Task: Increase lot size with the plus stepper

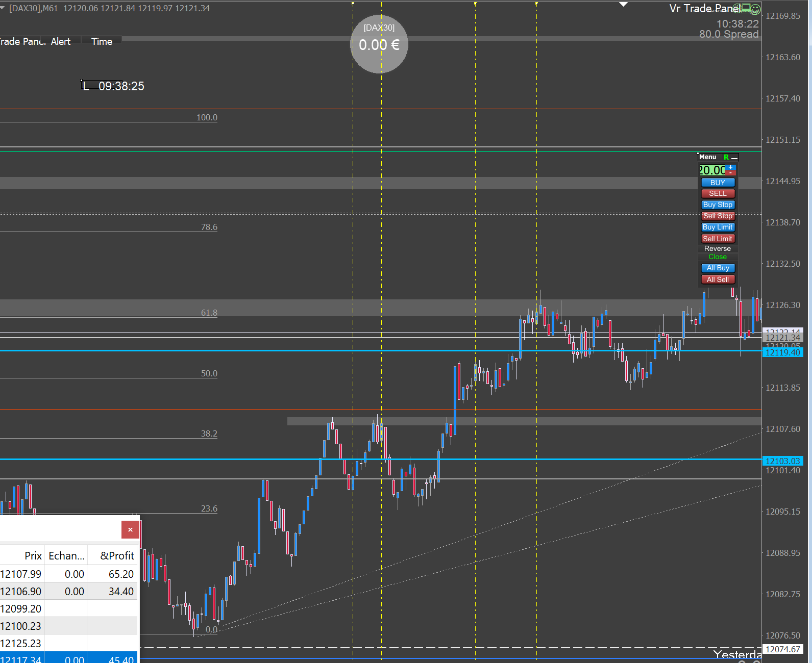Action: pos(731,167)
